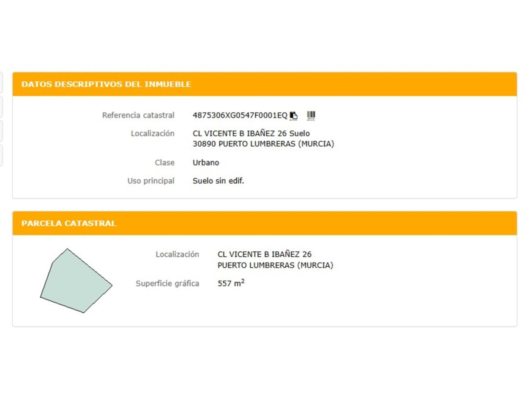Image resolution: width=532 pixels, height=399 pixels.
Task: Click the topmost cropped sidebar tab at left edge
Action: pos(1,82)
